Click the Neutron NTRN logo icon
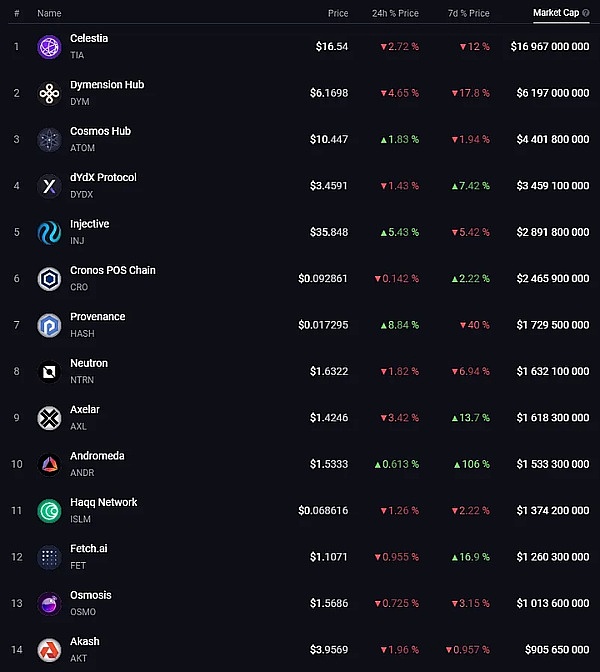 tap(49, 371)
